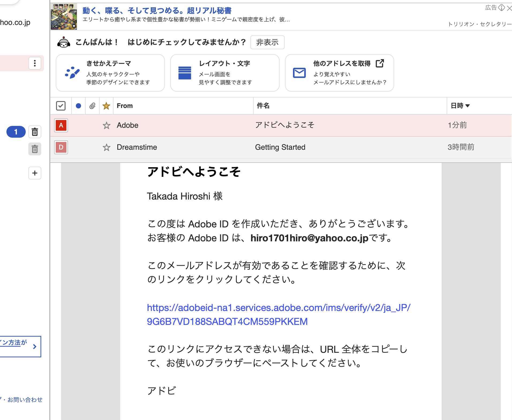Select the Adobe message avatar checkbox
Viewport: 512px width, 420px height.
[61, 125]
